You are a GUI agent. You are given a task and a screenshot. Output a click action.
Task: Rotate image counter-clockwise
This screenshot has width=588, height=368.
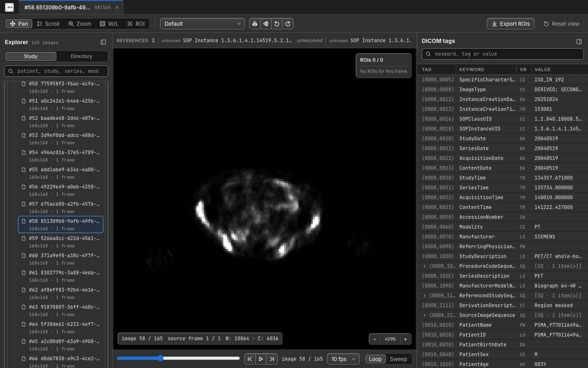tap(277, 24)
